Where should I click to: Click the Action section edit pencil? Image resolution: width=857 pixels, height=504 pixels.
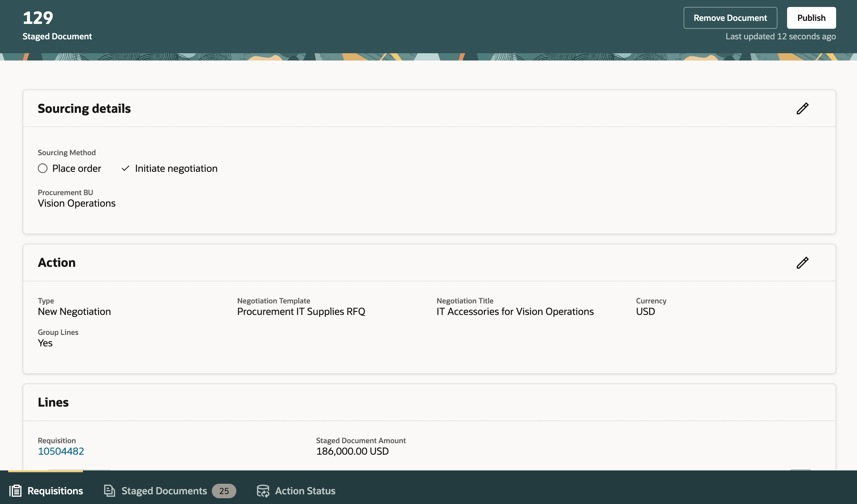coord(802,263)
